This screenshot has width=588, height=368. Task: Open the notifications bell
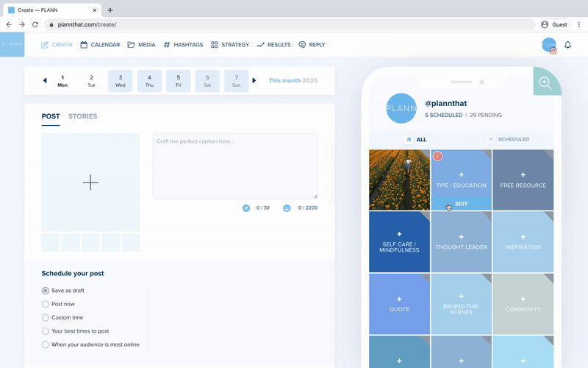(567, 45)
